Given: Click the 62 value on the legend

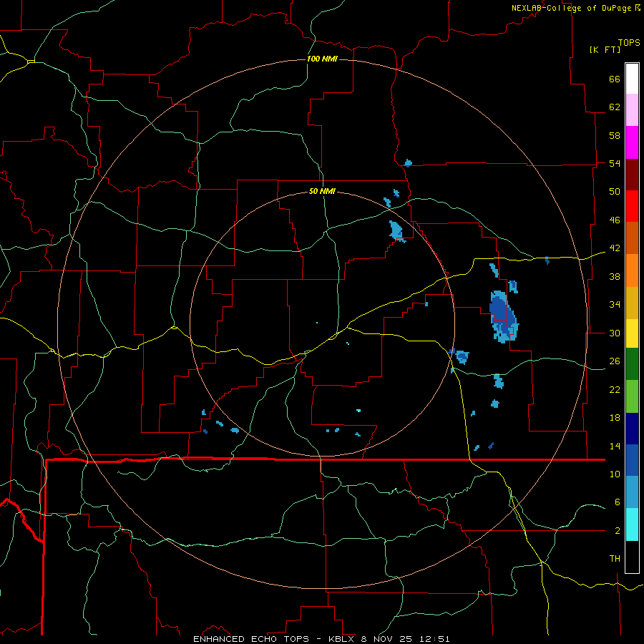Looking at the screenshot, I should point(615,107).
